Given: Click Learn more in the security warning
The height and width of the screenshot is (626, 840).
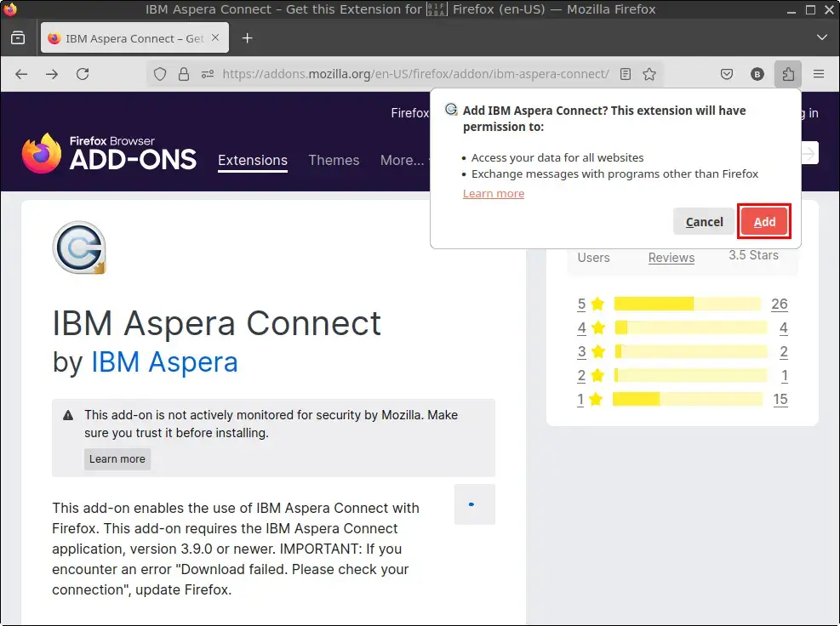Looking at the screenshot, I should pos(117,459).
